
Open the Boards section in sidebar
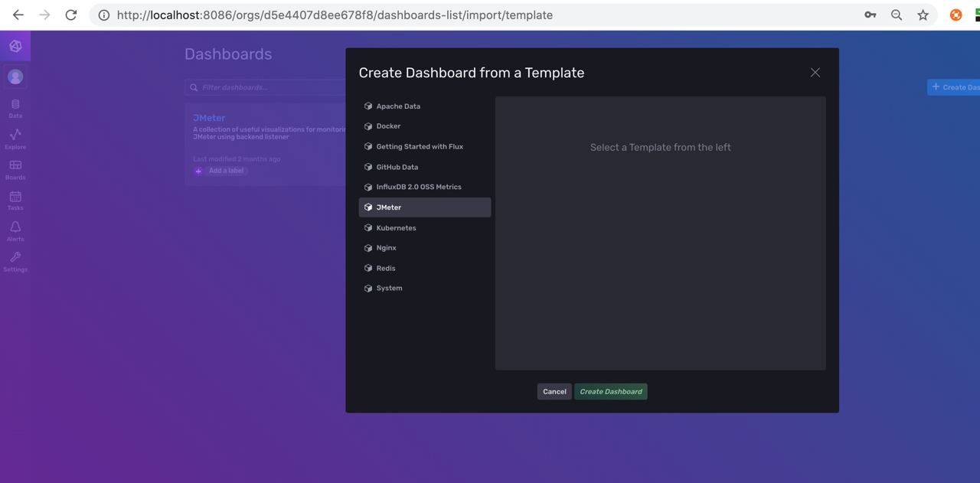(15, 169)
